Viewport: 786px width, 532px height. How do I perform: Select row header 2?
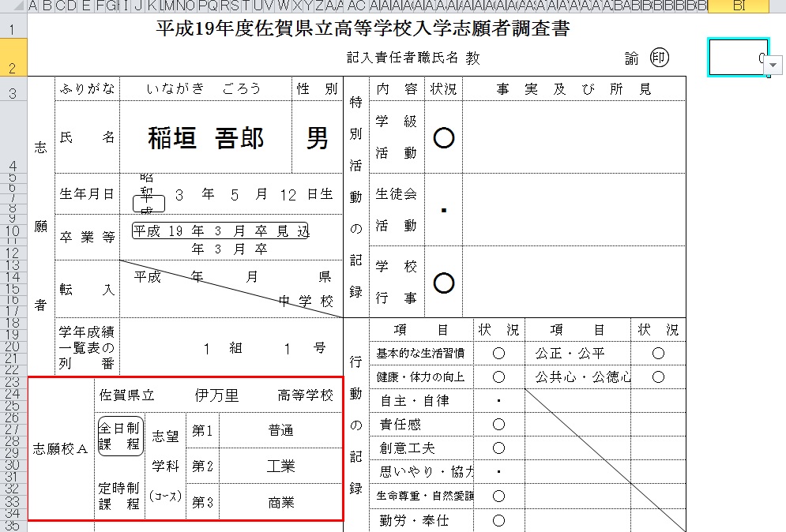13,58
